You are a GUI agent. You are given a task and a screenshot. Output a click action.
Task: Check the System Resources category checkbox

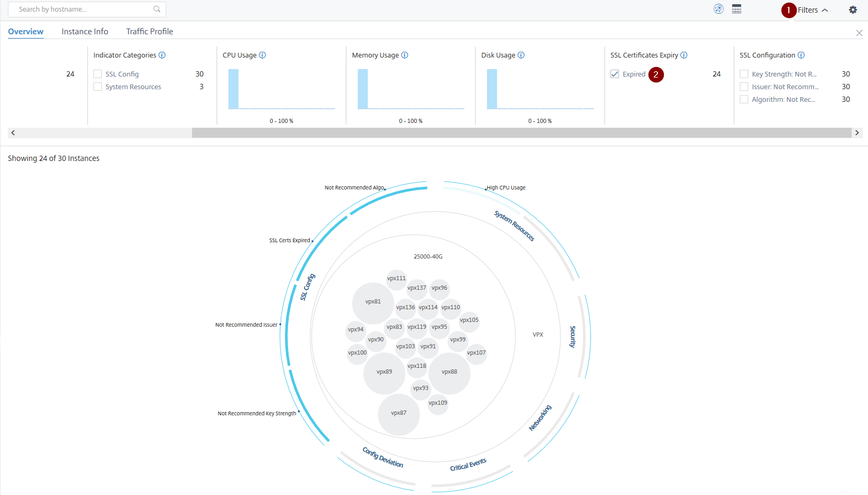click(x=98, y=87)
